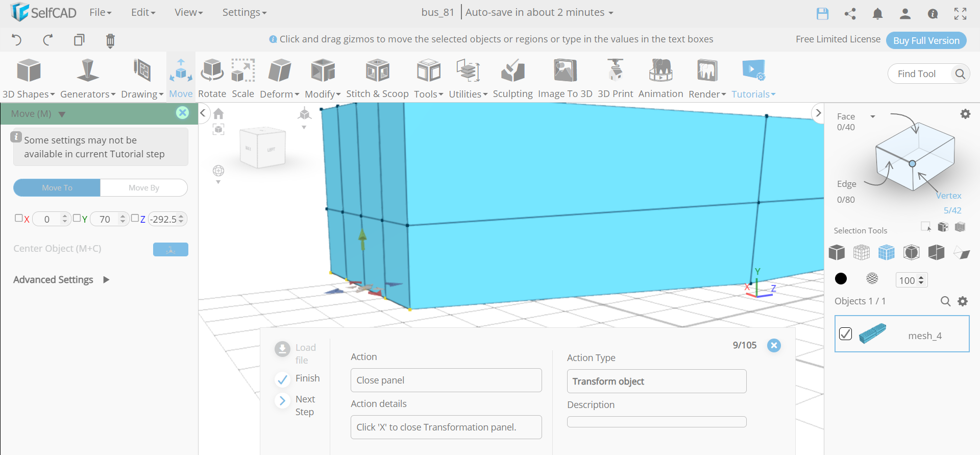Screen dimensions: 980x455
Task: Click Finish in tutorial panel
Action: pyautogui.click(x=298, y=378)
